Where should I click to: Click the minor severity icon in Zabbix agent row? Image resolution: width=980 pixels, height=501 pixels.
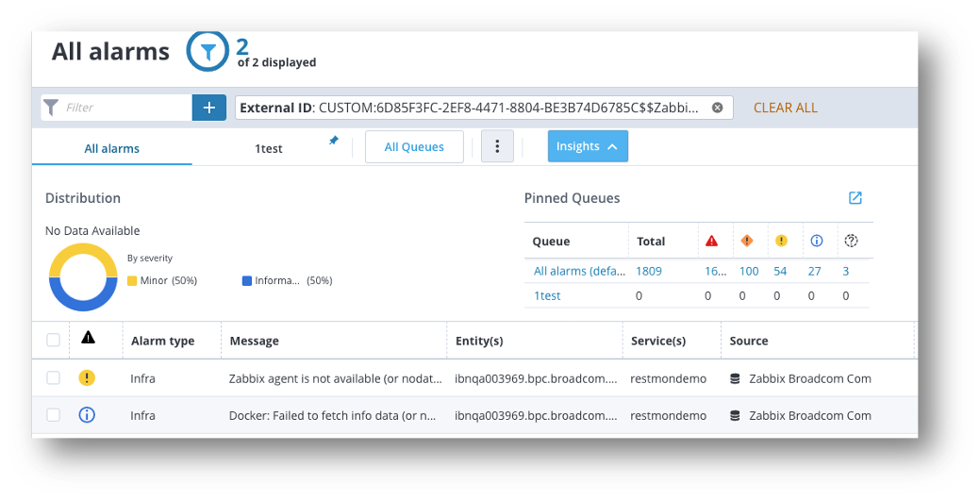(87, 377)
